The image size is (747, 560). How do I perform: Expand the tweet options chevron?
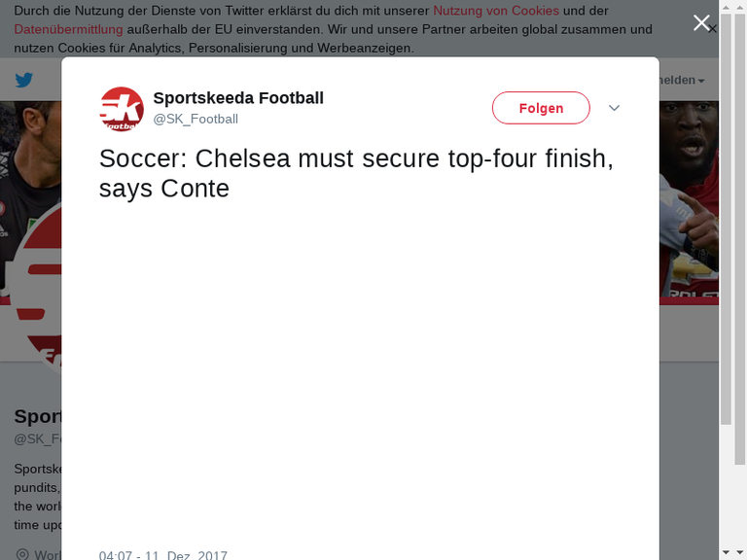coord(614,108)
